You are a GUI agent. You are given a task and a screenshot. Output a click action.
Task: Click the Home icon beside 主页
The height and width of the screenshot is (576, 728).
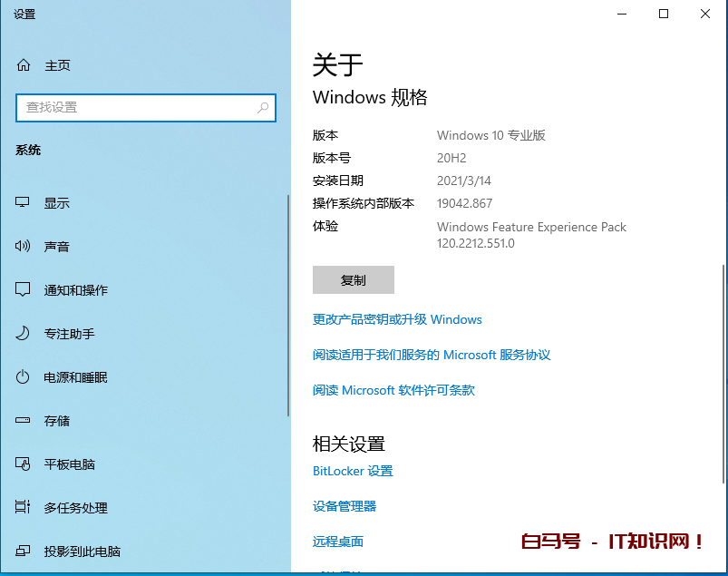tap(24, 65)
